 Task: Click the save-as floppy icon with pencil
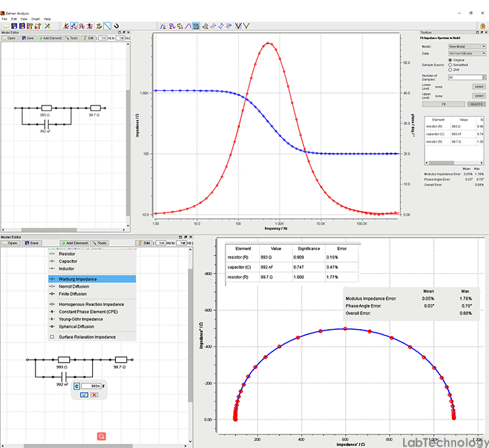click(22, 26)
